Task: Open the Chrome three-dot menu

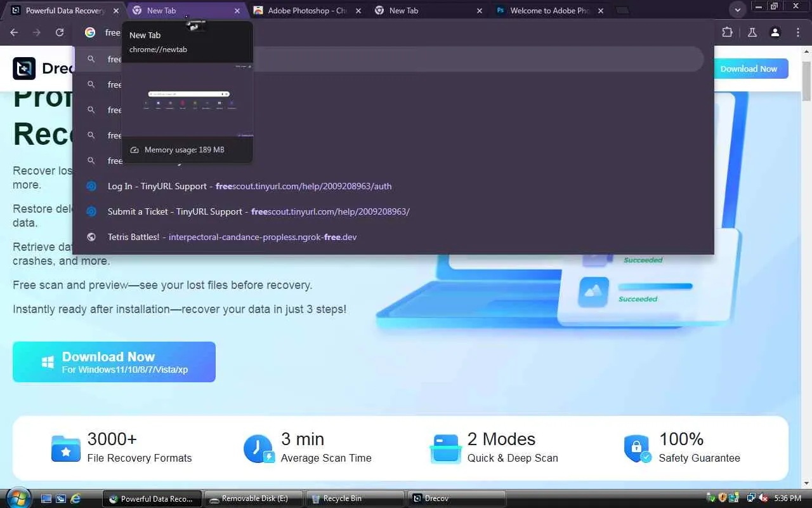Action: click(798, 32)
